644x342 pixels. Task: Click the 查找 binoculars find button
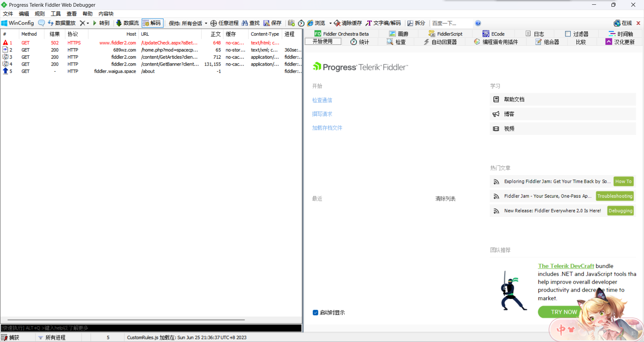pos(251,23)
